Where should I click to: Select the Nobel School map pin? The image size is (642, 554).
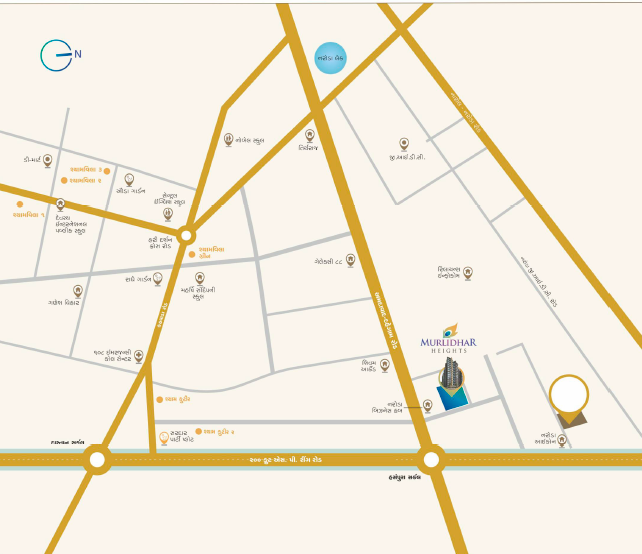228,140
